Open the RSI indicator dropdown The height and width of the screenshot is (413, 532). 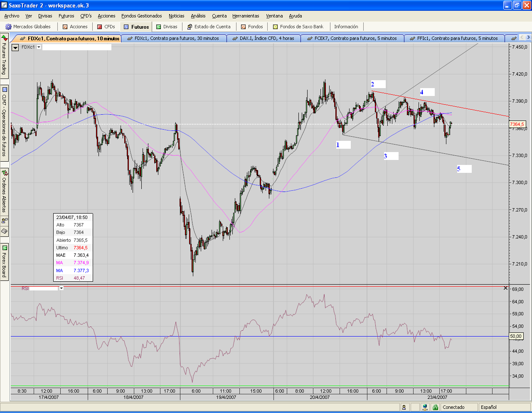62,288
